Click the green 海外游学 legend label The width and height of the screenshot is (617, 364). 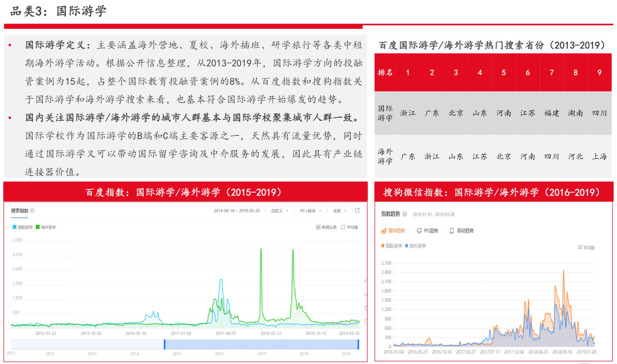coord(48,227)
